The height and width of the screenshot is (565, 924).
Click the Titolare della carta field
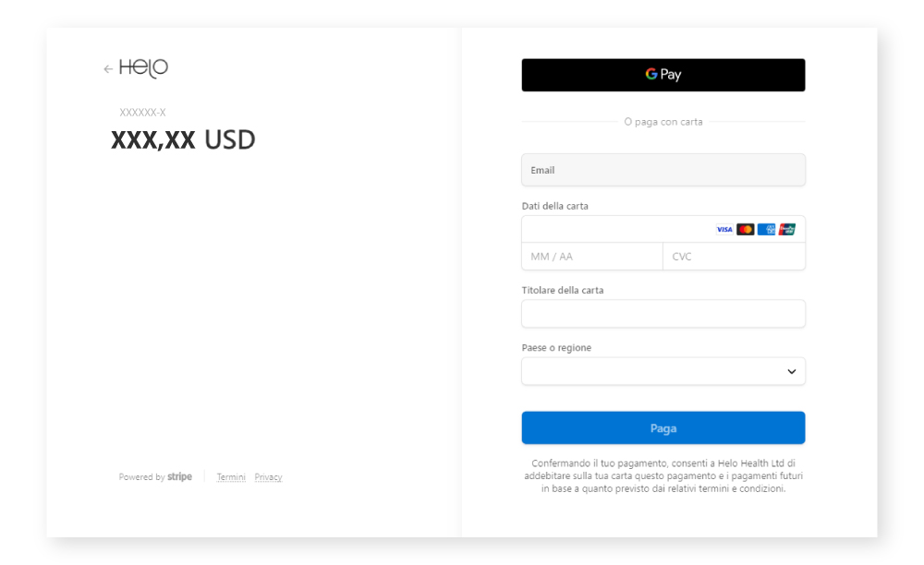click(663, 314)
